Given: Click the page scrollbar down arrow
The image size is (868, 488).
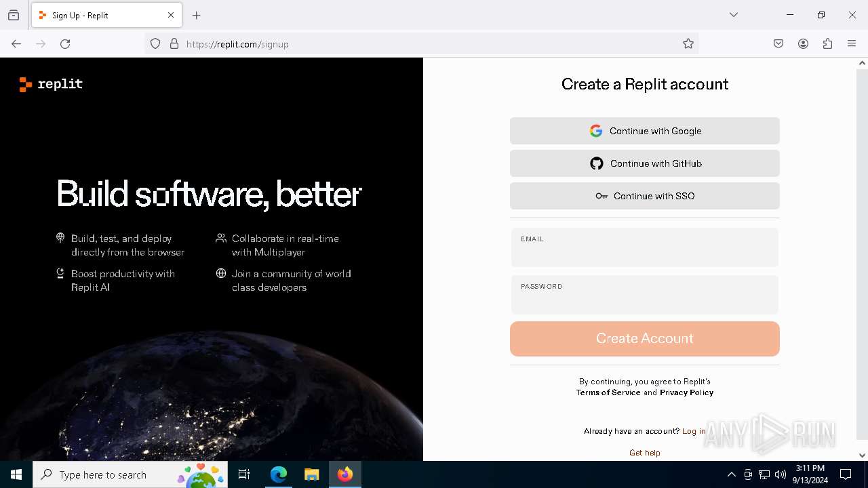Looking at the screenshot, I should (x=862, y=455).
